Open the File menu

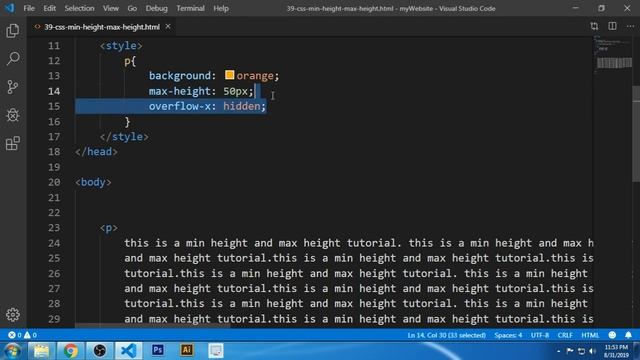tap(29, 8)
